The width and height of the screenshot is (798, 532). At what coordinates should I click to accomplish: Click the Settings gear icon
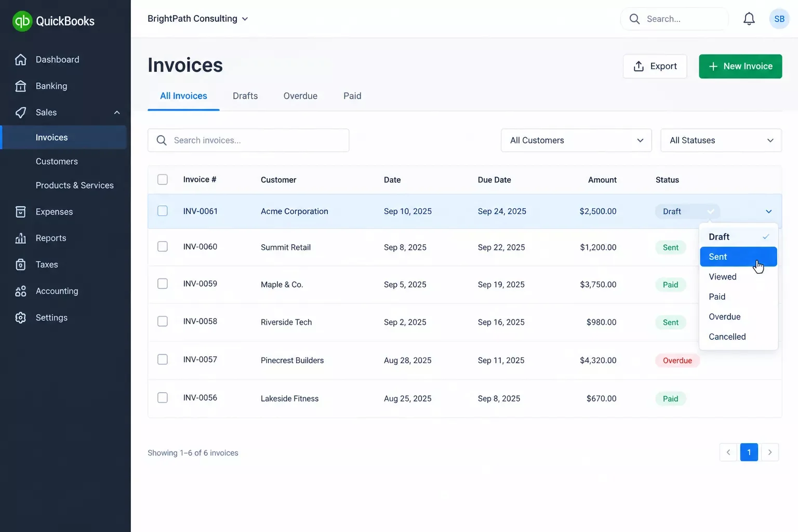point(21,318)
